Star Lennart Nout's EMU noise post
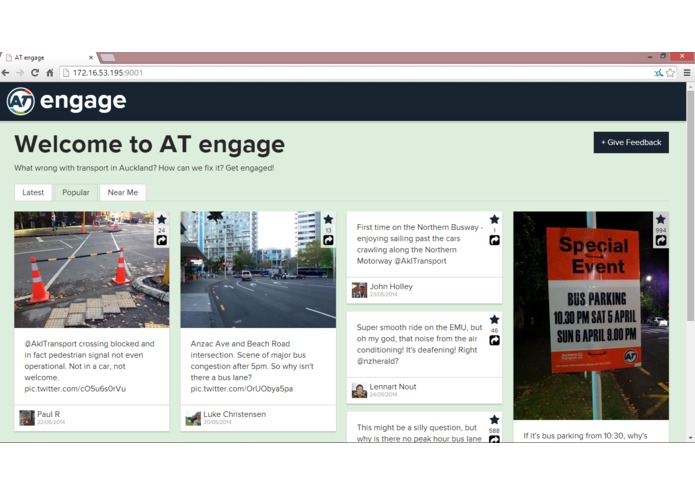 [x=495, y=319]
